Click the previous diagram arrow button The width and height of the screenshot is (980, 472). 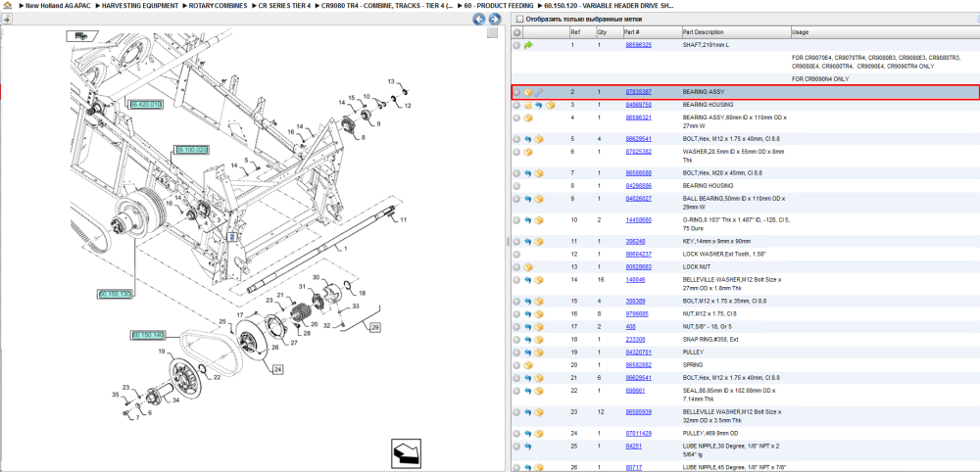(479, 20)
